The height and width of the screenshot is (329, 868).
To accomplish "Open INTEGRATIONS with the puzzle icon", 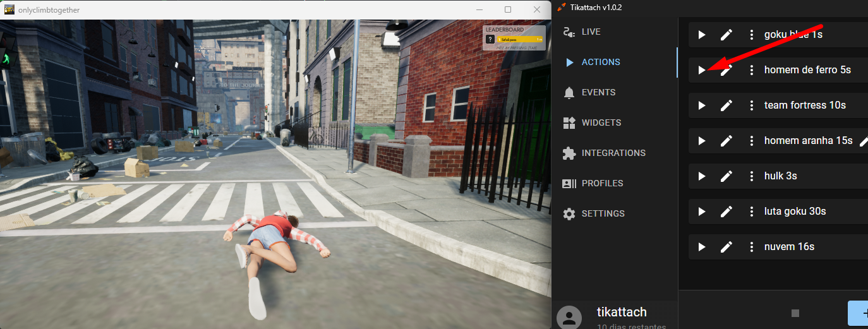I will [614, 153].
